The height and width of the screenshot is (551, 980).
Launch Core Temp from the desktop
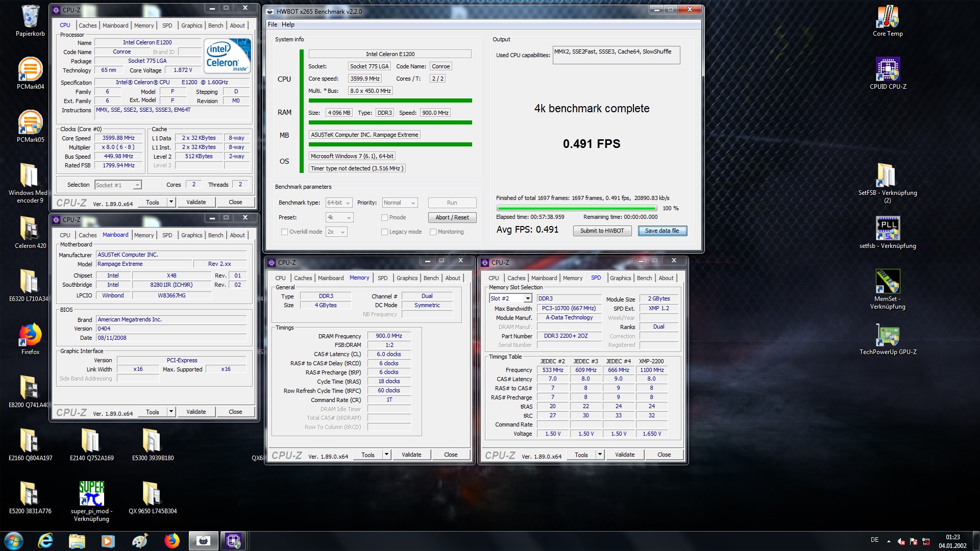[888, 20]
